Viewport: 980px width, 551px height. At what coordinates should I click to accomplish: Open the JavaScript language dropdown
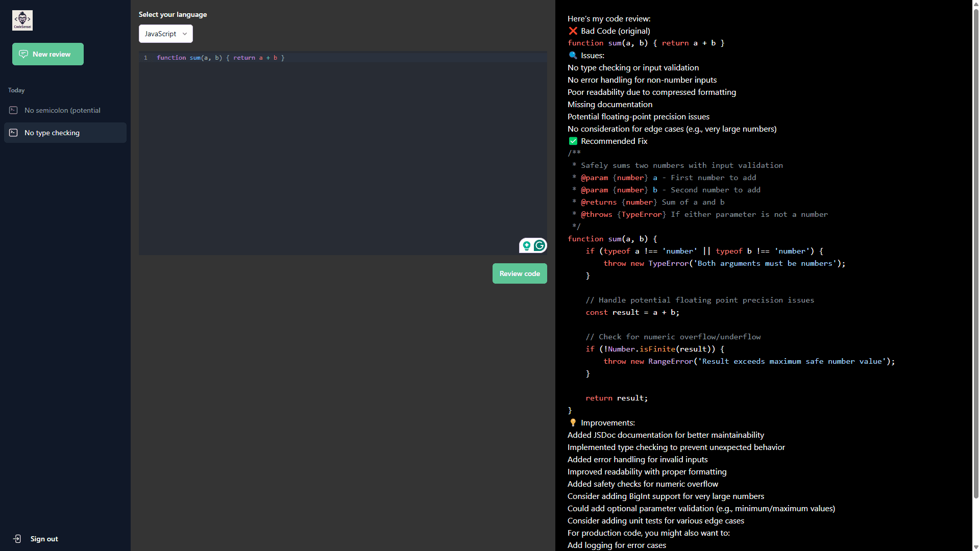[166, 34]
